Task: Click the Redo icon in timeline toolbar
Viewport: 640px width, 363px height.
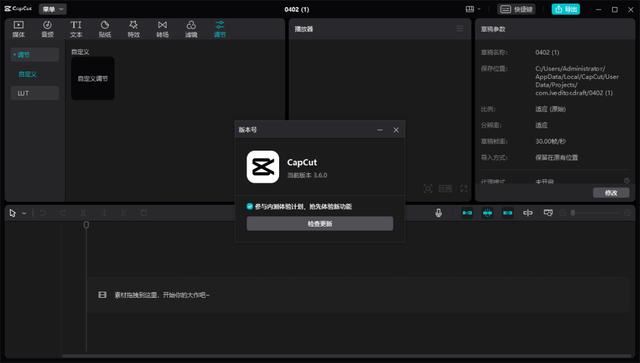Action: pyautogui.click(x=63, y=213)
